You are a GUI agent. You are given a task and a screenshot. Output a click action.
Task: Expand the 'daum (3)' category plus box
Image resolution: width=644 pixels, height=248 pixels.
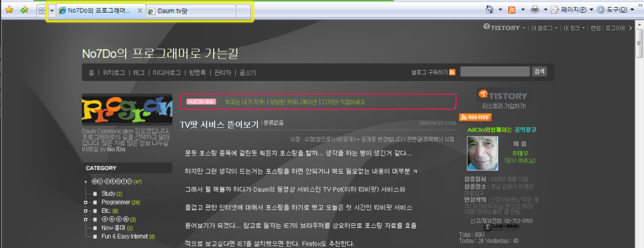coord(86,219)
